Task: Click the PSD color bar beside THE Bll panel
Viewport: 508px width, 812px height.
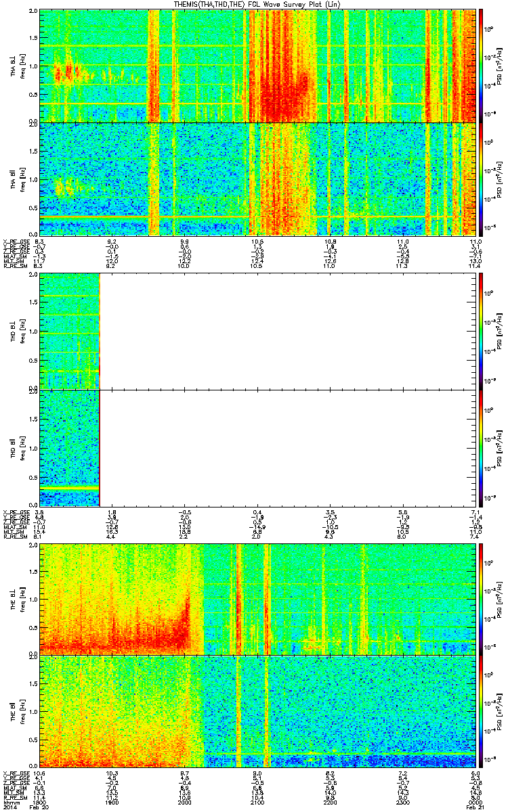Action: (482, 711)
